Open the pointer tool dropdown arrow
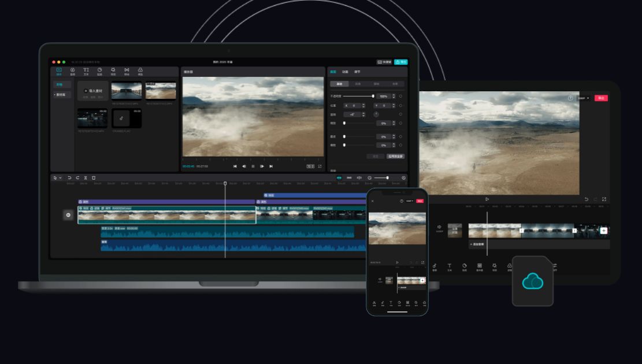The width and height of the screenshot is (642, 364). click(x=60, y=178)
